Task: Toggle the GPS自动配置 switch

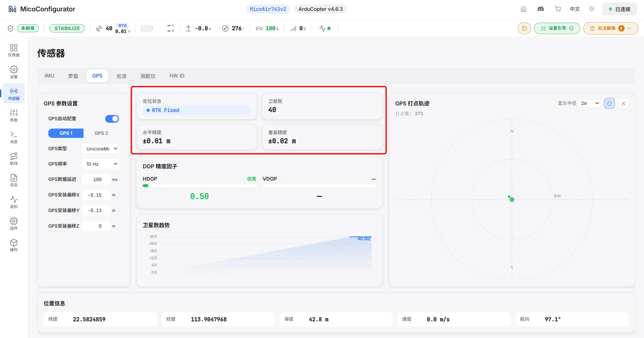Action: coord(112,119)
